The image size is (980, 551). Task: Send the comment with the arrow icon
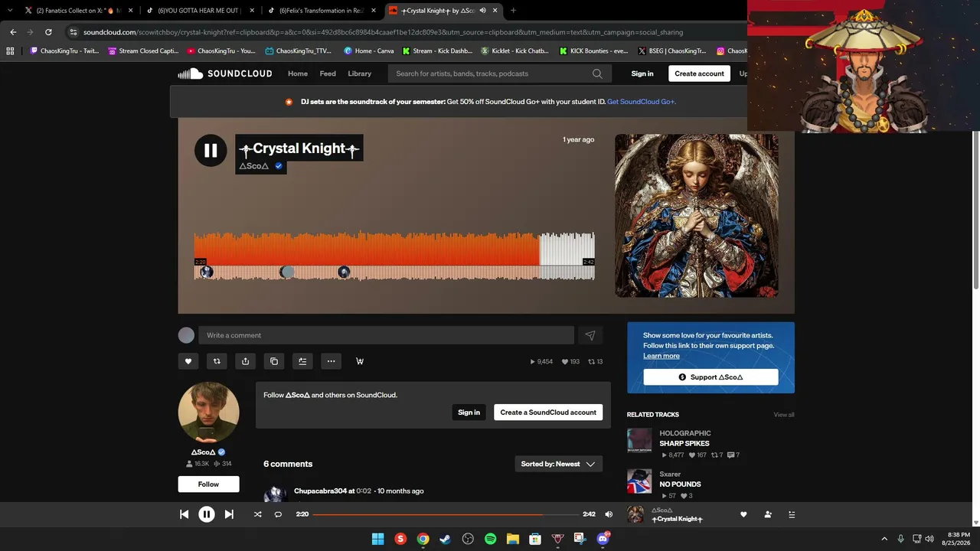pos(590,335)
